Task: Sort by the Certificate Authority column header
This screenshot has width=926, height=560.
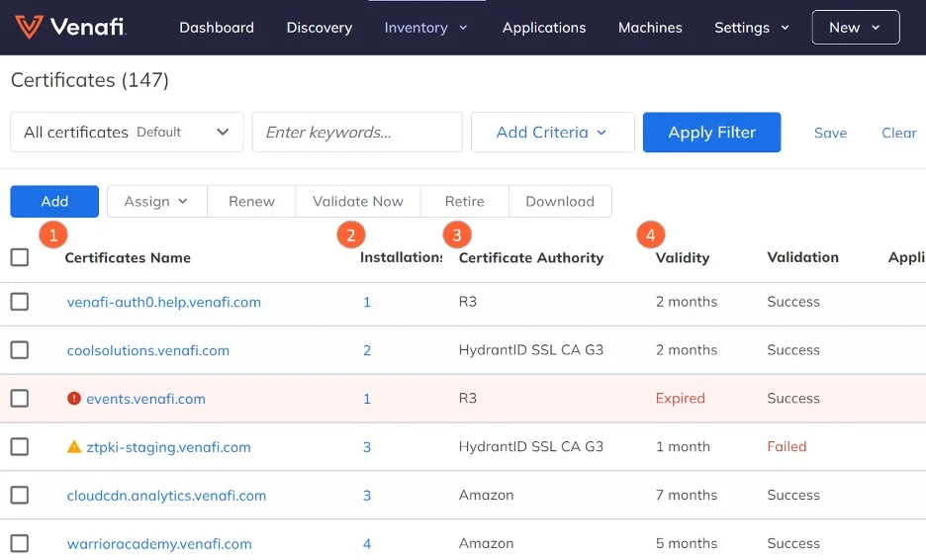Action: (531, 257)
